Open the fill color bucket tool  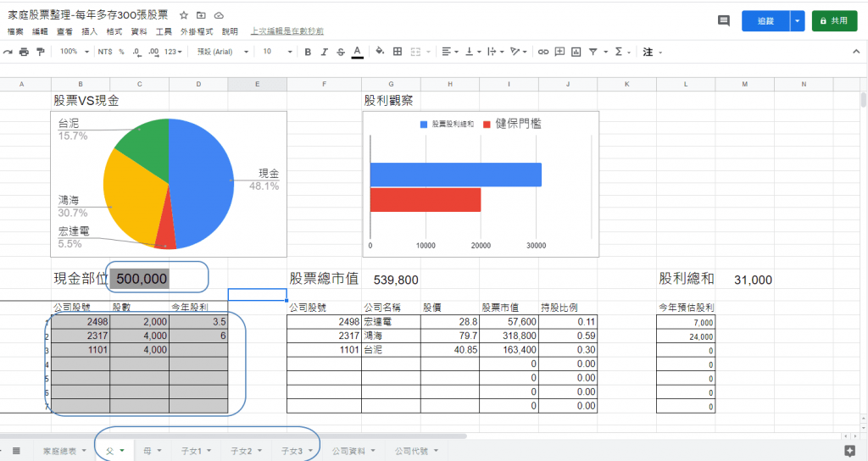click(x=380, y=52)
